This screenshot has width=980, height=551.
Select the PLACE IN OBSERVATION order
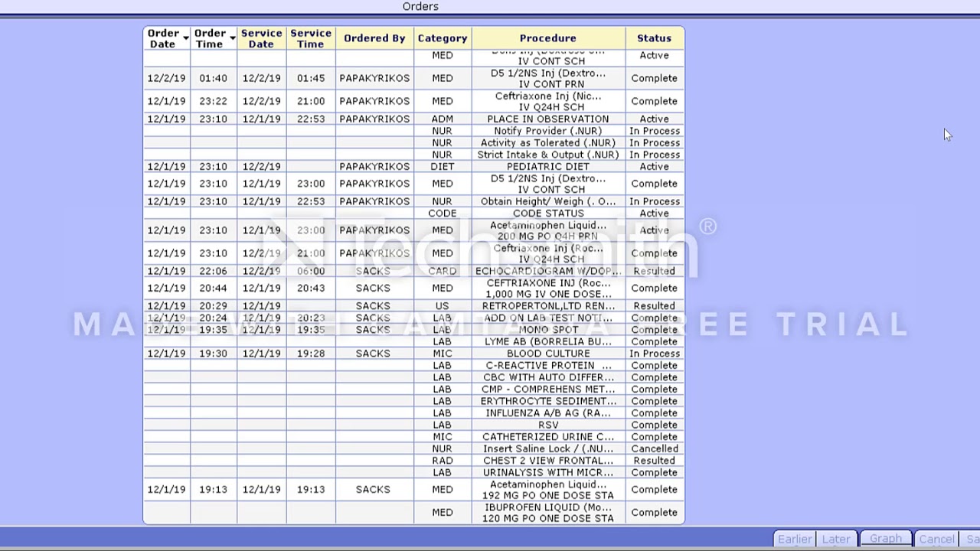click(x=548, y=119)
